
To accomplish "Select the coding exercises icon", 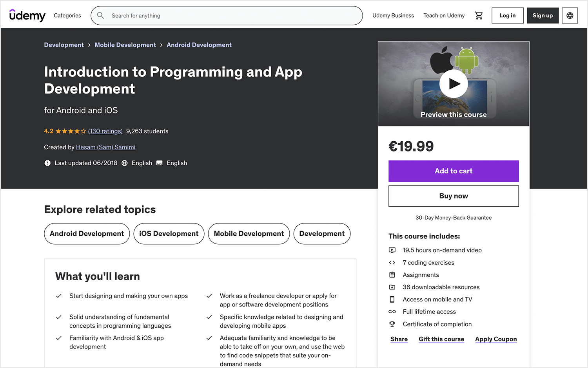I will [x=392, y=262].
